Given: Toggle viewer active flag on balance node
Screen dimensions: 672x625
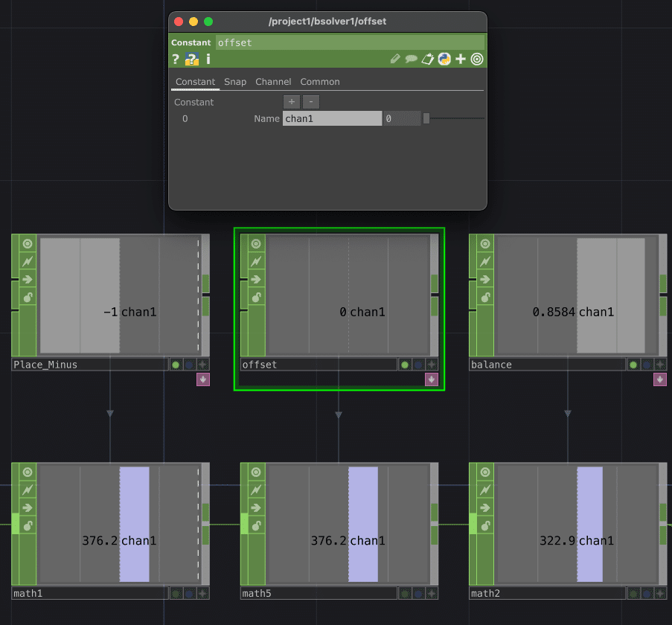Looking at the screenshot, I should 485,244.
